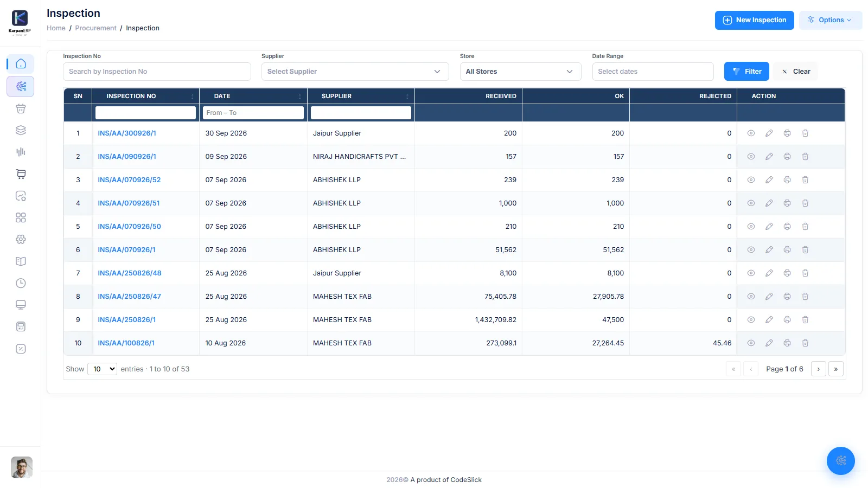This screenshot has height=488, width=868.
Task: Create a New Inspection
Action: pos(754,20)
